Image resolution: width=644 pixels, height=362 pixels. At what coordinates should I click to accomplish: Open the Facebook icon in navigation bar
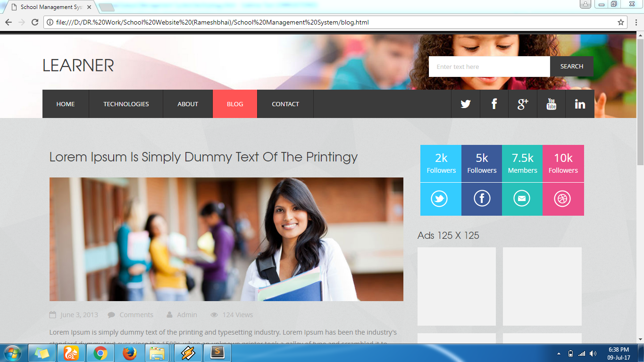(494, 104)
